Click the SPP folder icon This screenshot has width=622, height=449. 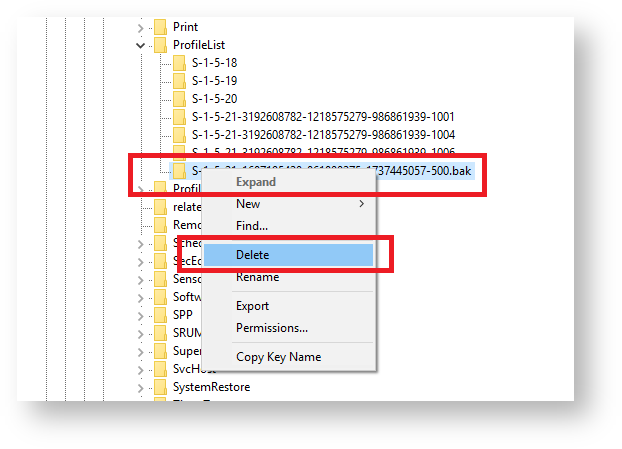coord(160,315)
